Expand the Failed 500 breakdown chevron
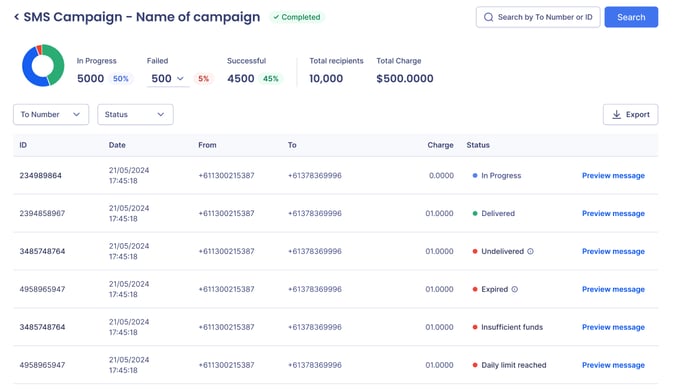688x390 pixels. pyautogui.click(x=180, y=79)
